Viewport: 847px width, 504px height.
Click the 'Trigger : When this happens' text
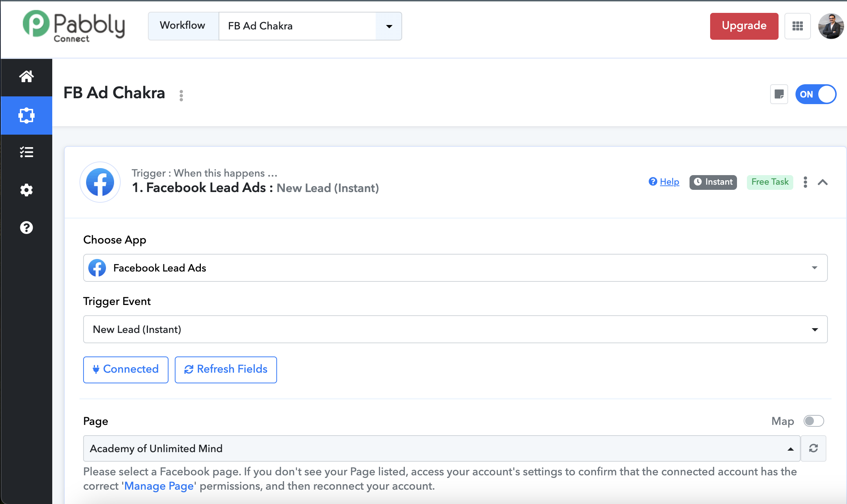click(205, 173)
